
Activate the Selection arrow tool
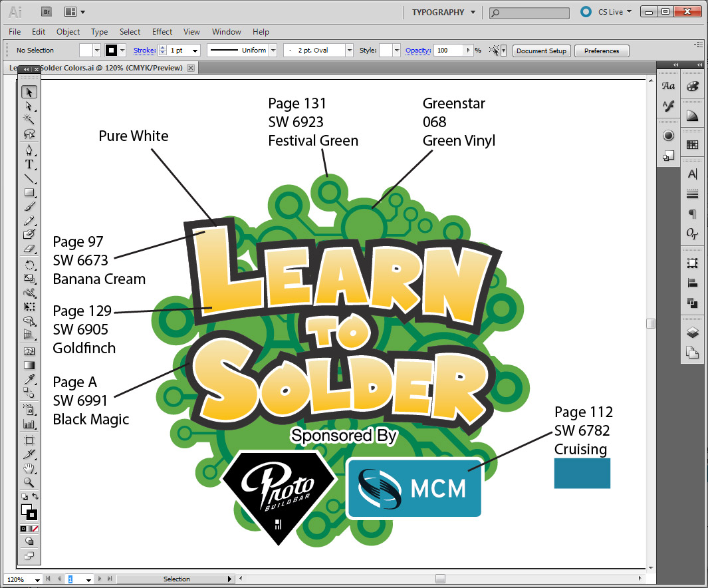coord(29,92)
